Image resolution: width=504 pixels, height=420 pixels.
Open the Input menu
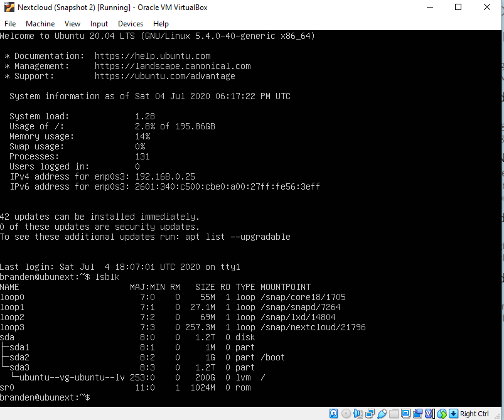point(99,24)
